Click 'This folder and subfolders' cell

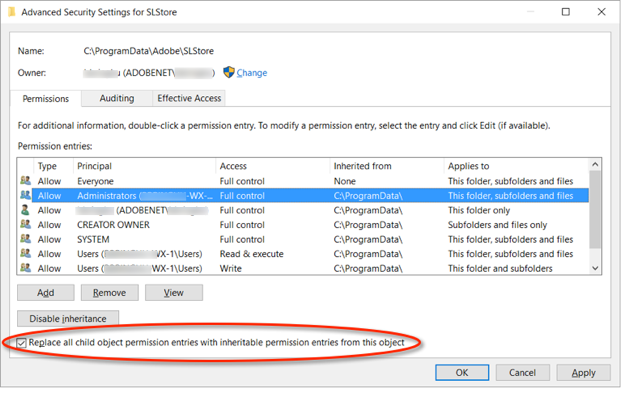[500, 269]
